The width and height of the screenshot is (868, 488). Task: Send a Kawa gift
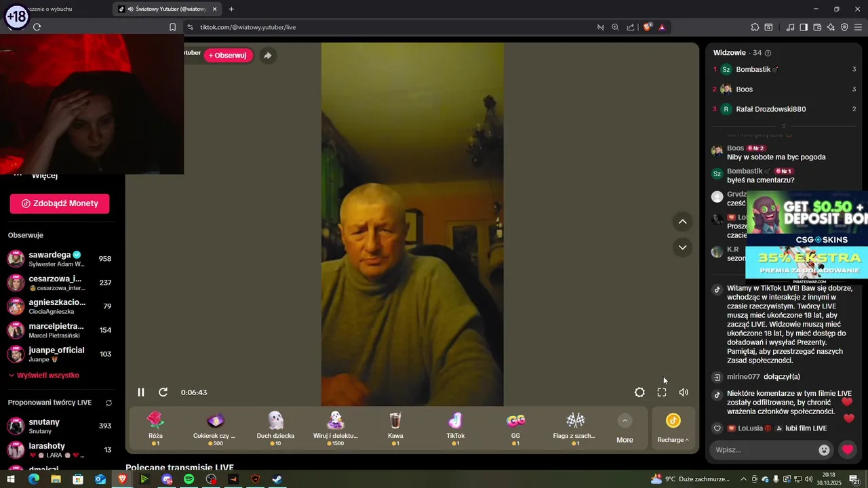(x=395, y=428)
